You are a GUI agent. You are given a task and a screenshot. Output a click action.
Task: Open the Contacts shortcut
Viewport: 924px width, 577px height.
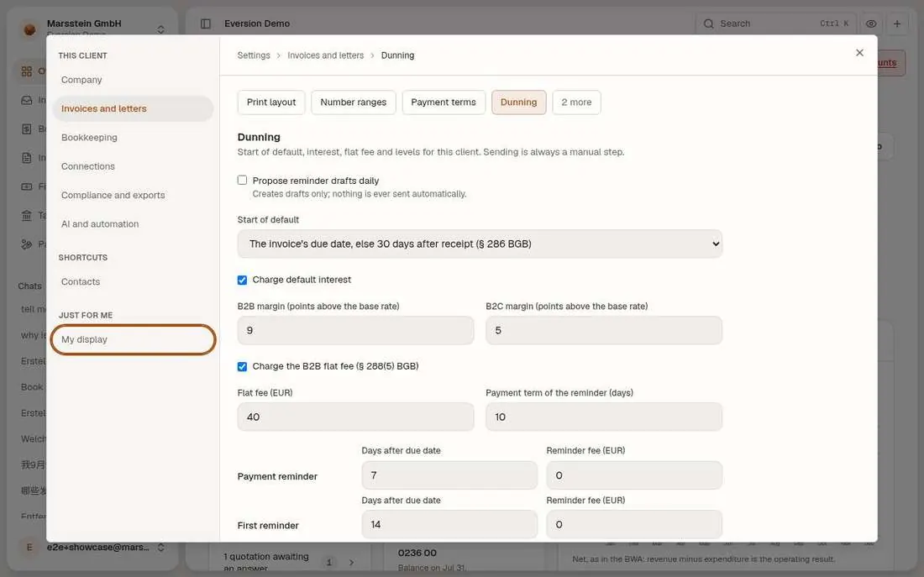click(x=134, y=282)
